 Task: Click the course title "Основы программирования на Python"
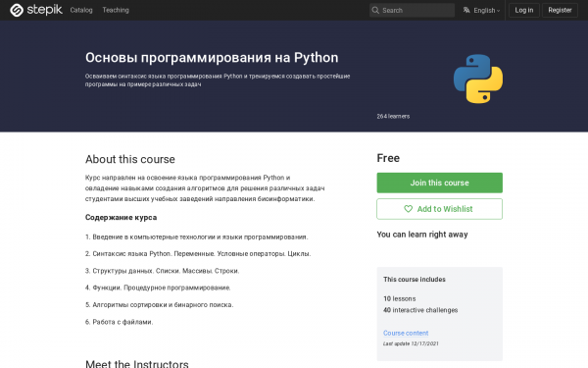coord(212,58)
